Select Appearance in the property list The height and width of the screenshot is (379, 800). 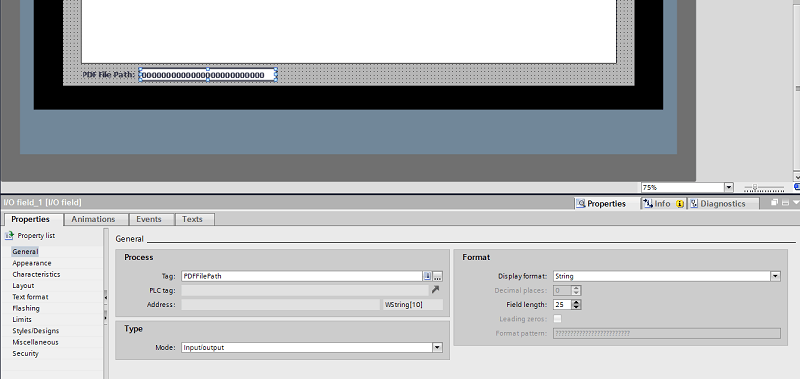(32, 263)
